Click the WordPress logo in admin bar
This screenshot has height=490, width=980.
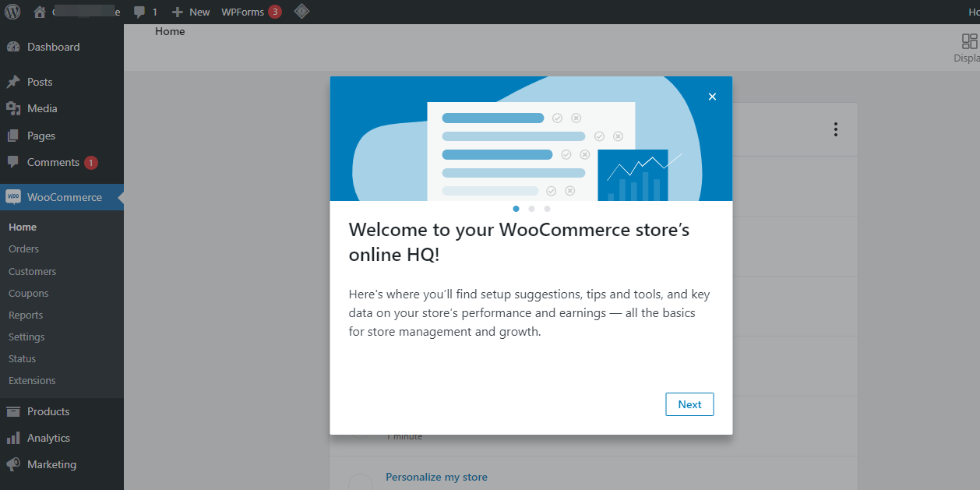[x=12, y=12]
